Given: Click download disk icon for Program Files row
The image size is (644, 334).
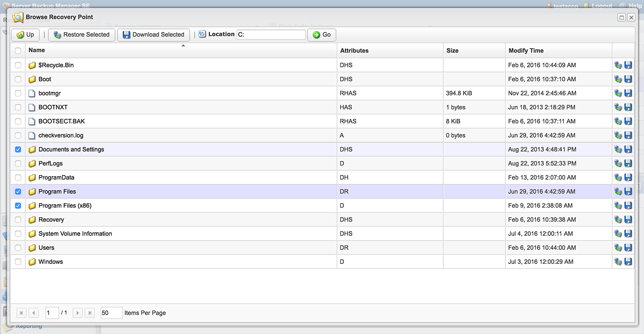Looking at the screenshot, I should [628, 192].
